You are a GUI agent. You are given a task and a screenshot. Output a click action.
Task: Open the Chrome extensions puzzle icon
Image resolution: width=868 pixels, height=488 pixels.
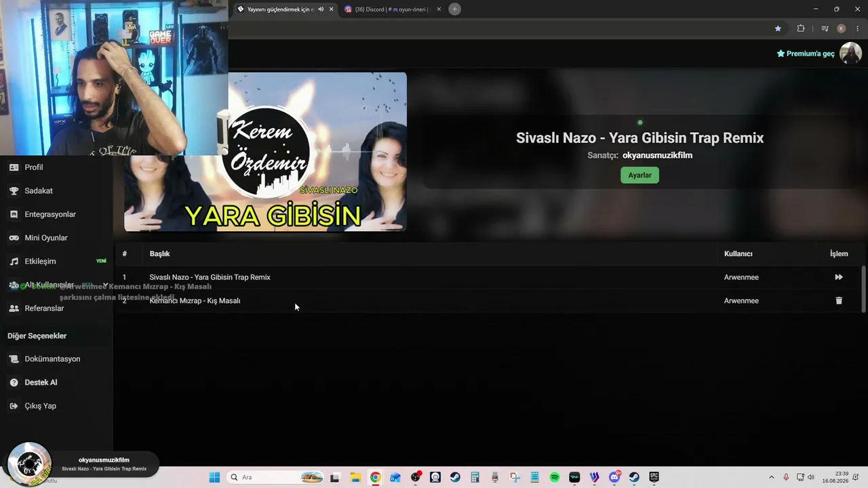click(801, 28)
